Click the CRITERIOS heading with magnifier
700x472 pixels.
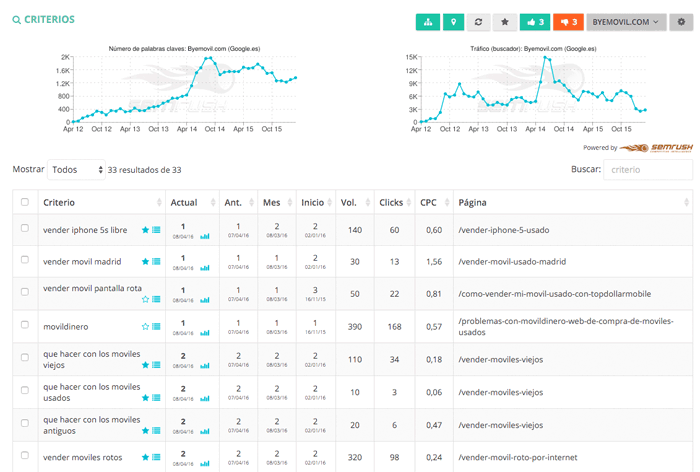click(x=43, y=20)
